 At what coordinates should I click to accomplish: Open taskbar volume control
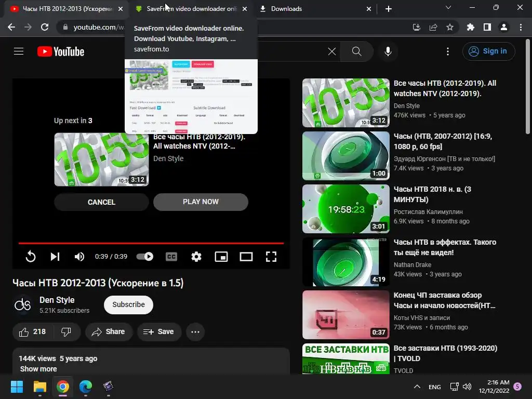(x=467, y=387)
